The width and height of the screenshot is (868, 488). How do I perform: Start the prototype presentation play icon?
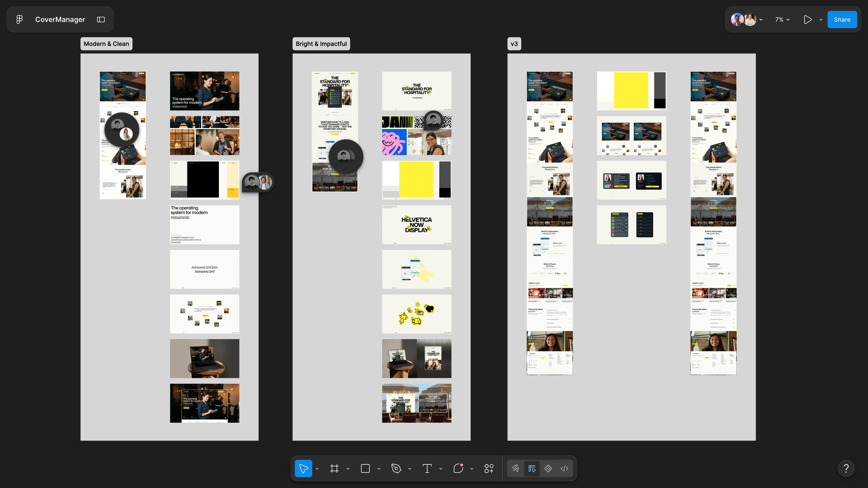pyautogui.click(x=808, y=20)
